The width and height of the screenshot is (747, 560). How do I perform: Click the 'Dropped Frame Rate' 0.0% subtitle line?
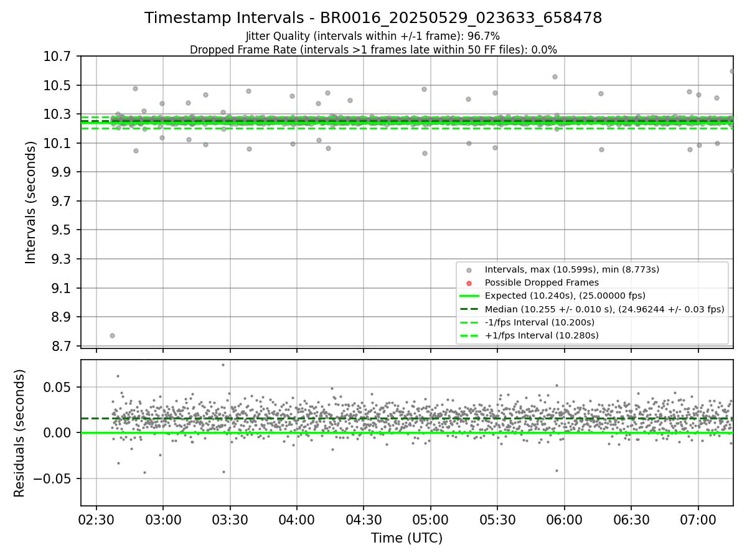point(373,50)
